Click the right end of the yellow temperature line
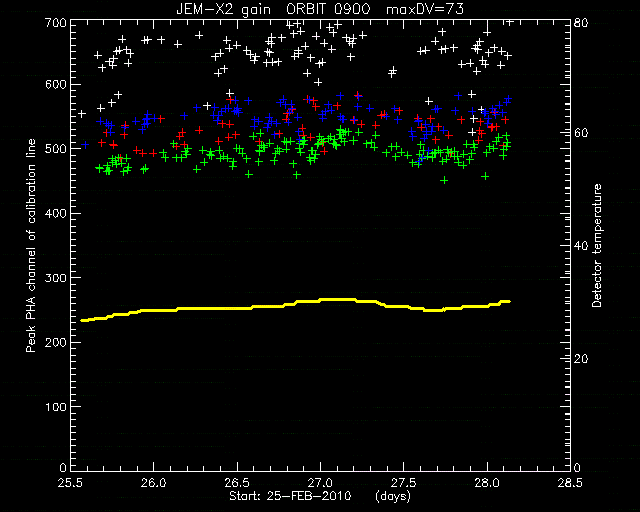The image size is (640, 512). click(x=508, y=302)
